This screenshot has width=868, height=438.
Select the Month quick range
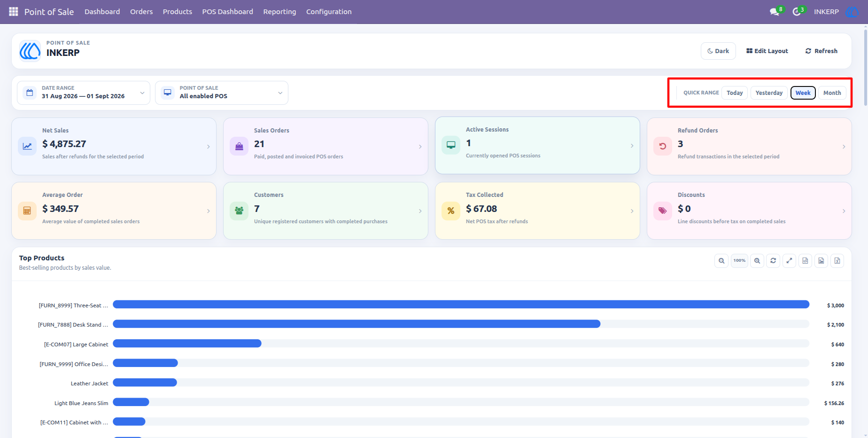(x=832, y=93)
